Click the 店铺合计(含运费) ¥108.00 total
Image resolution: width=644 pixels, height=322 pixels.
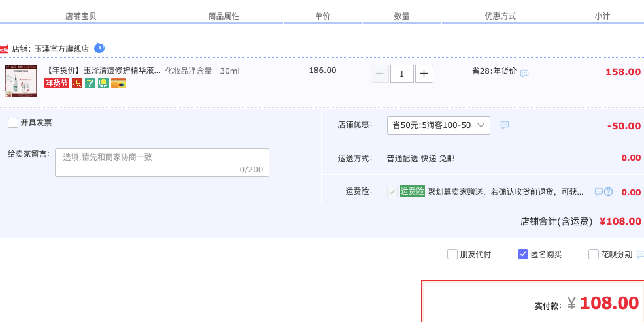(581, 222)
